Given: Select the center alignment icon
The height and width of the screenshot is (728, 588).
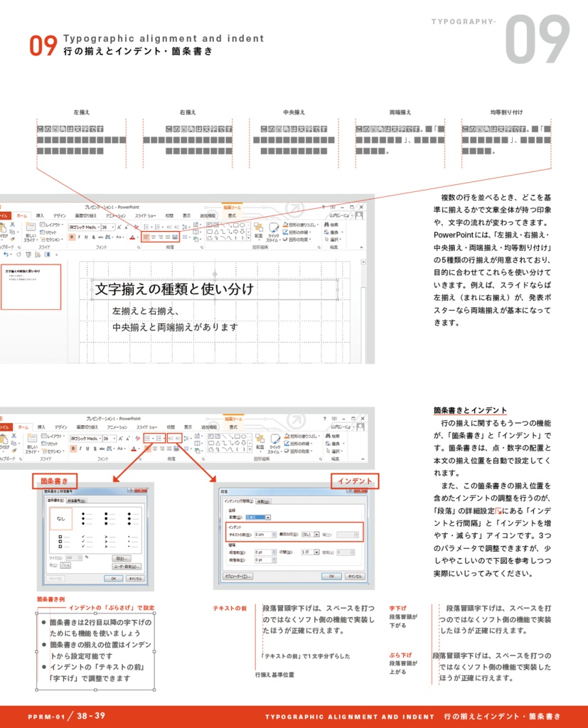Looking at the screenshot, I should 154,237.
